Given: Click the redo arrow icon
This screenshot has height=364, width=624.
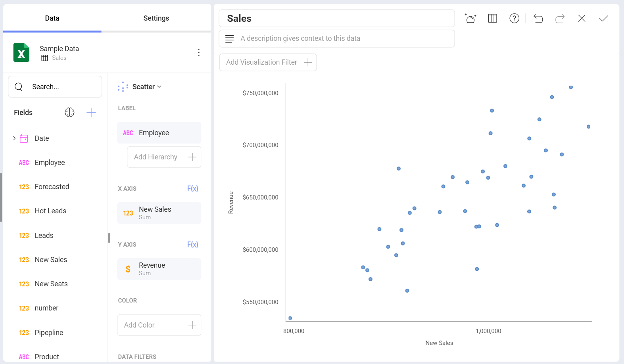Looking at the screenshot, I should point(560,18).
